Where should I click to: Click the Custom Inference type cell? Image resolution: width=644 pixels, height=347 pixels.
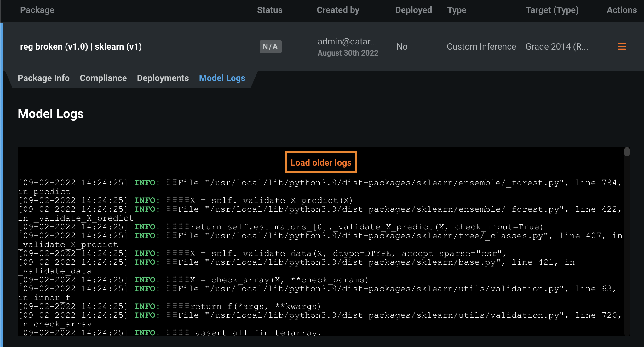click(481, 47)
